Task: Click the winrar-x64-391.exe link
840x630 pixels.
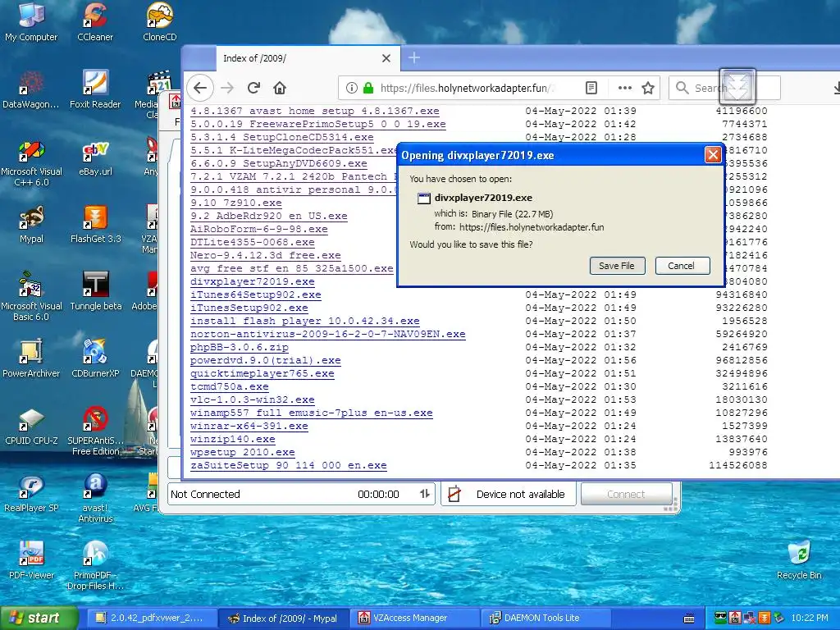Action: tap(249, 426)
